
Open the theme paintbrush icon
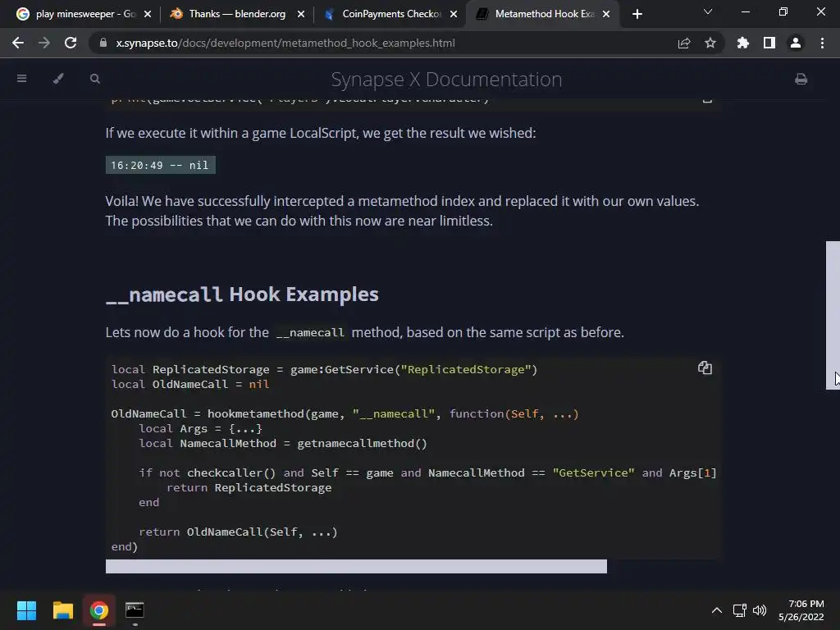pyautogui.click(x=58, y=79)
